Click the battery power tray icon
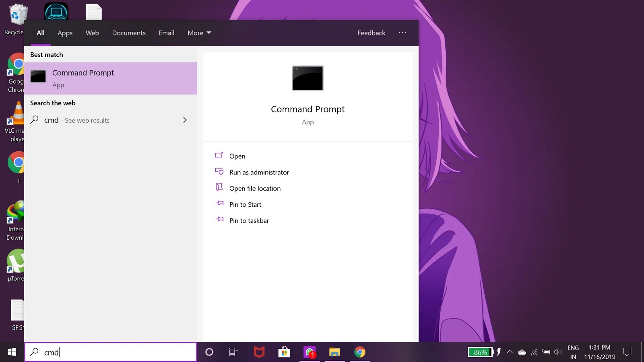Image resolution: width=644 pixels, height=362 pixels. point(546,352)
